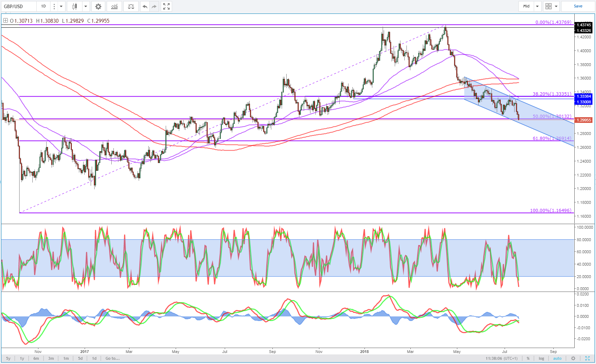Click the 1.43326 price label

coord(584,31)
